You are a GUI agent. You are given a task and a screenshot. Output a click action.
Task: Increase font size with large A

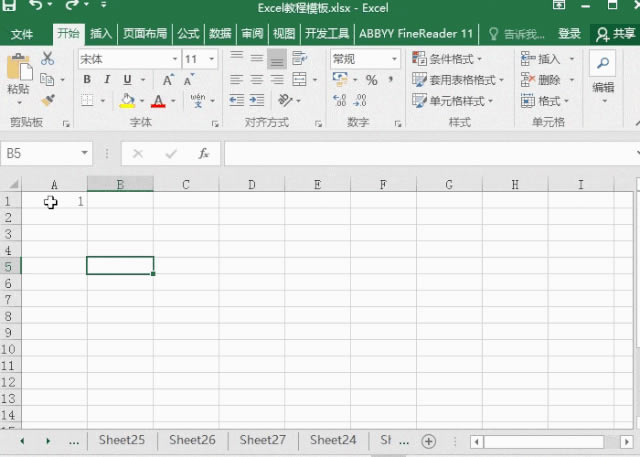click(x=168, y=80)
